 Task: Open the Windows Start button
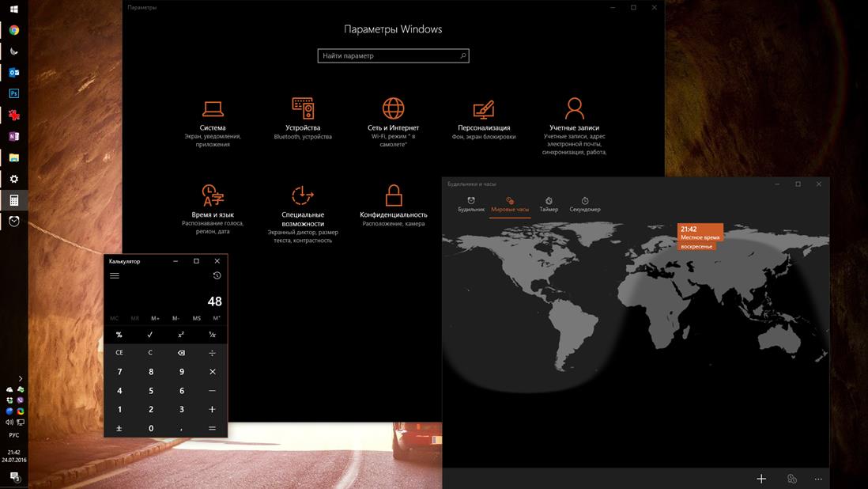[14, 9]
